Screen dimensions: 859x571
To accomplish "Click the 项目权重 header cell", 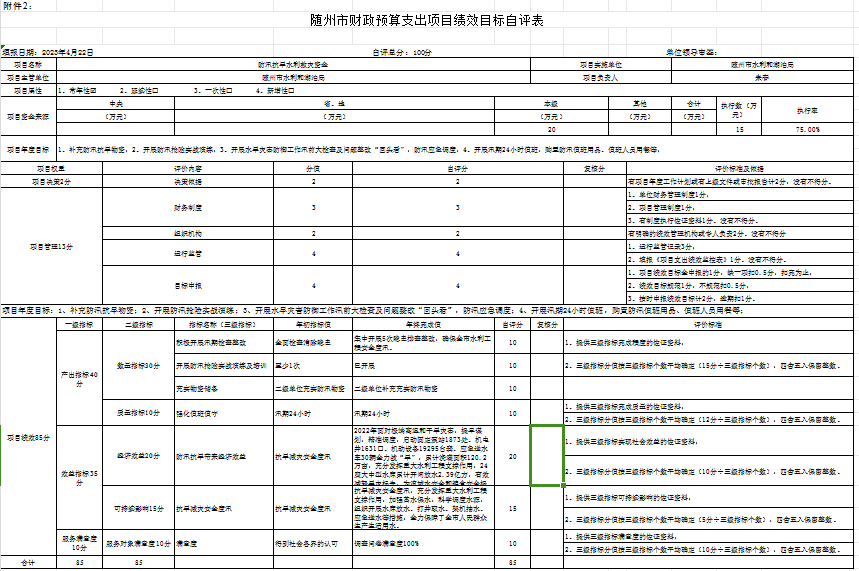I will click(x=51, y=169).
